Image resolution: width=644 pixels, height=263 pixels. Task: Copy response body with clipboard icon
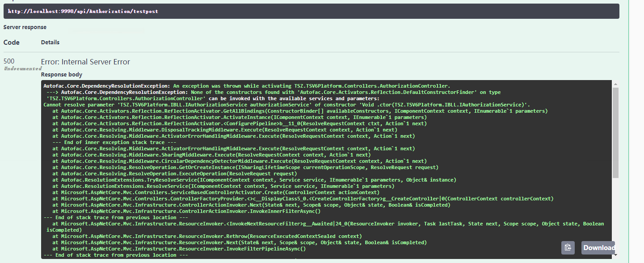click(568, 247)
